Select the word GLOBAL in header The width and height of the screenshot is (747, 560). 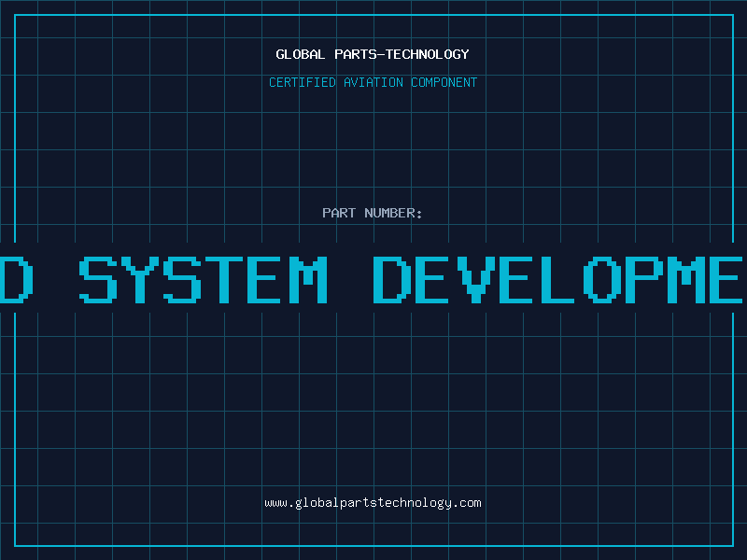pyautogui.click(x=301, y=54)
